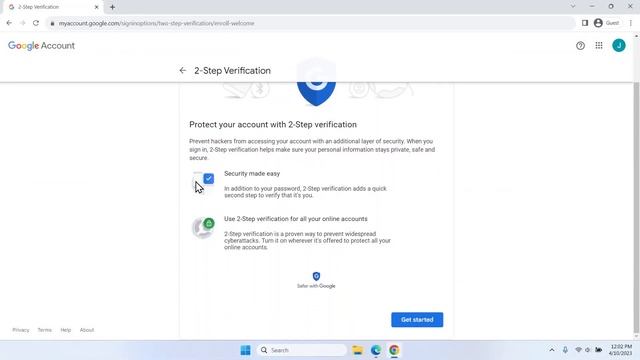Open the Terms footer link
The image size is (640, 360).
(44, 330)
